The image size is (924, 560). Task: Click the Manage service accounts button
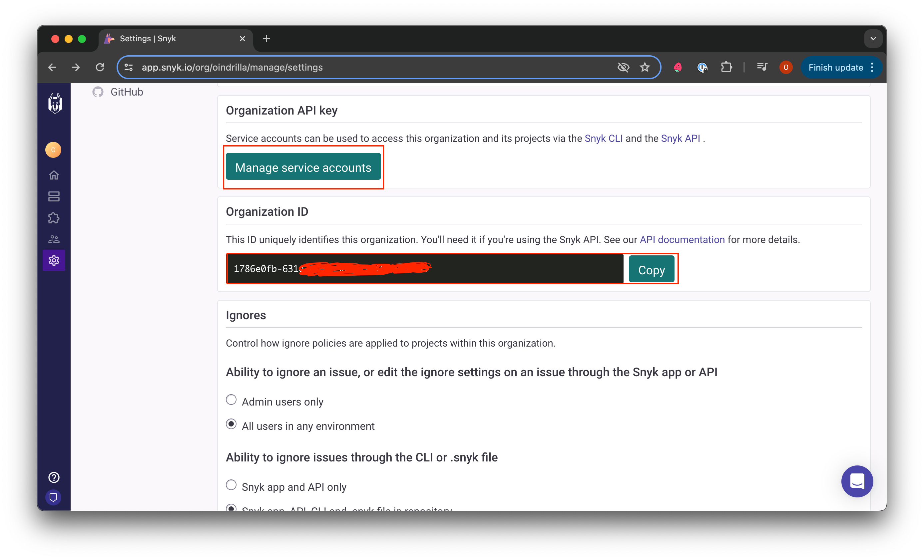pos(303,167)
